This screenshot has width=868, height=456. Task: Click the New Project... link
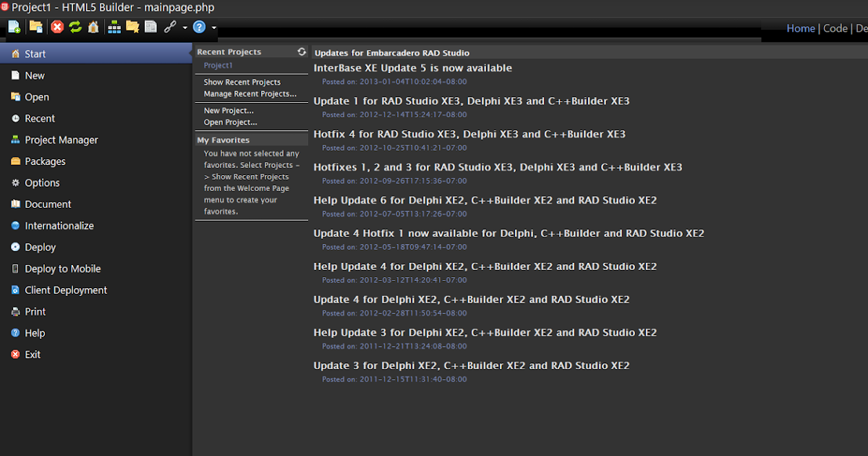point(229,111)
